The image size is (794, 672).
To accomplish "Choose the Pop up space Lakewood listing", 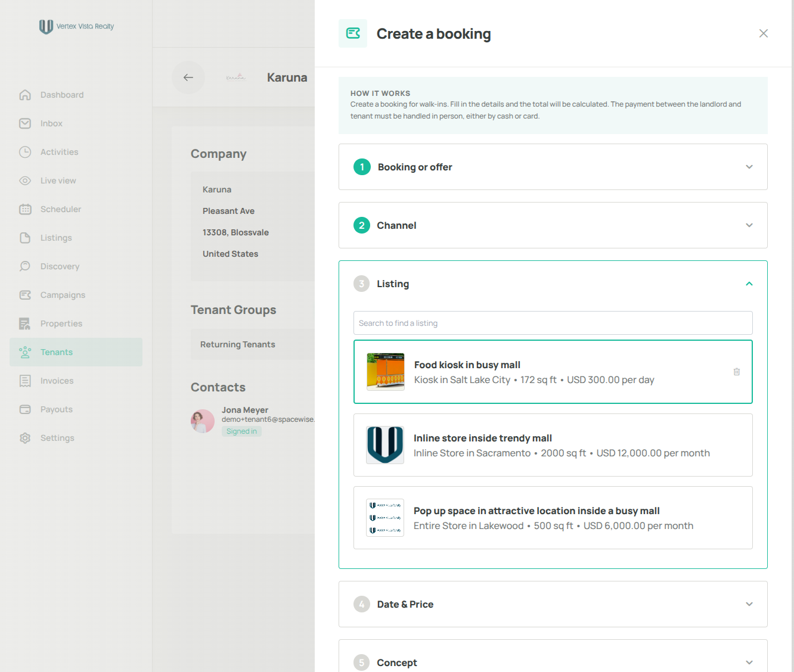I will pyautogui.click(x=553, y=518).
